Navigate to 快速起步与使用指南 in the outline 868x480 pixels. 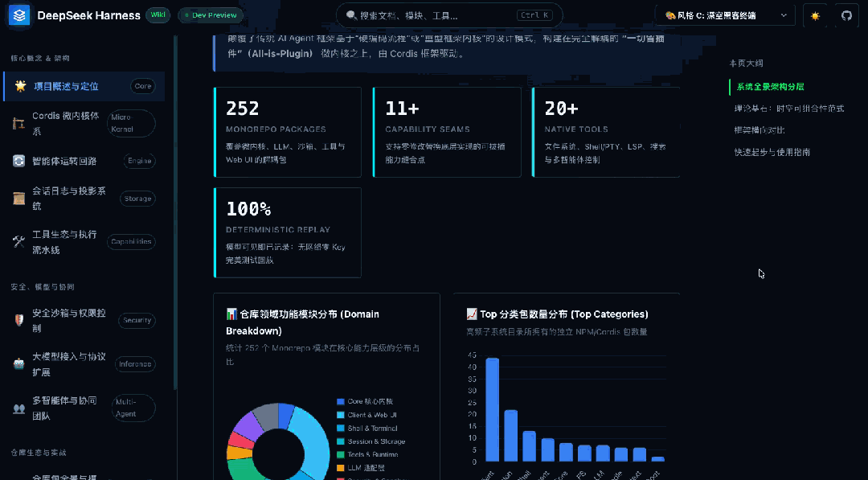tap(772, 152)
